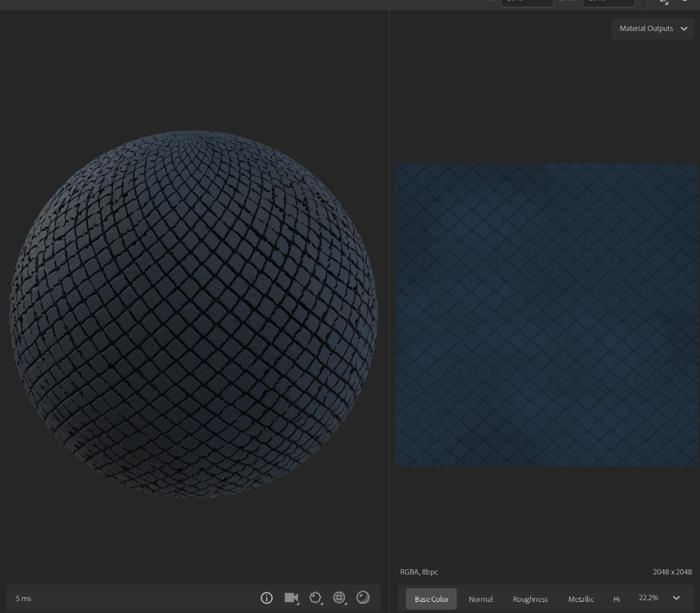
Task: Select the Base Color output tab
Action: 431,599
